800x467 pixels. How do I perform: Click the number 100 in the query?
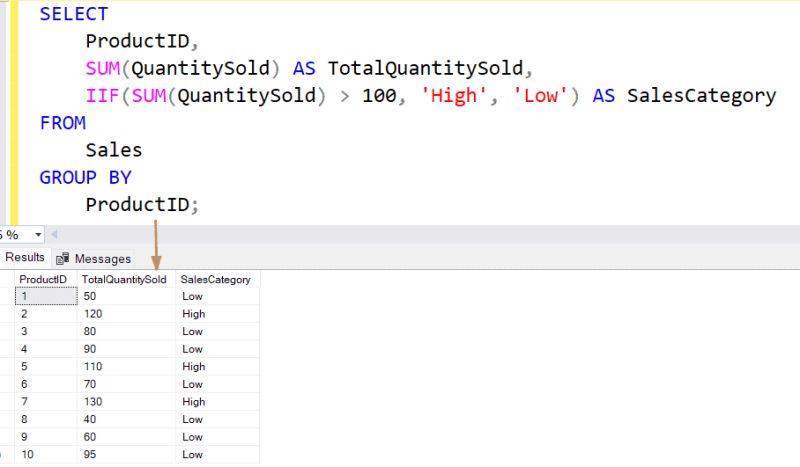(x=379, y=95)
